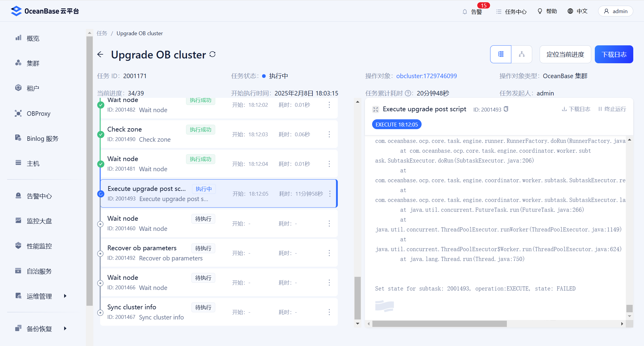Image resolution: width=644 pixels, height=346 pixels.
Task: Open language selector 中文
Action: pos(578,11)
